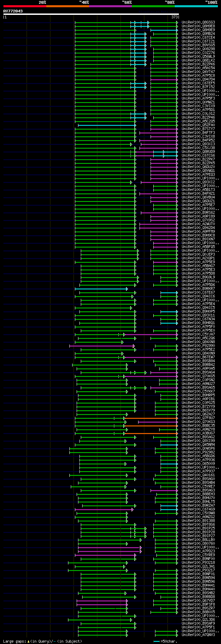Select the UniRef100_A5AI54 label
The image size is (221, 644).
pos(198,68)
